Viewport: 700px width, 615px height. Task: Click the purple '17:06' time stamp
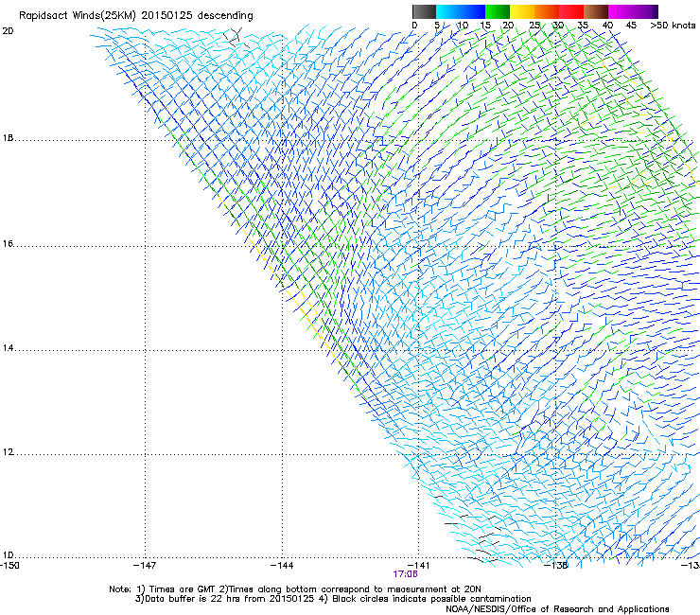tap(405, 574)
